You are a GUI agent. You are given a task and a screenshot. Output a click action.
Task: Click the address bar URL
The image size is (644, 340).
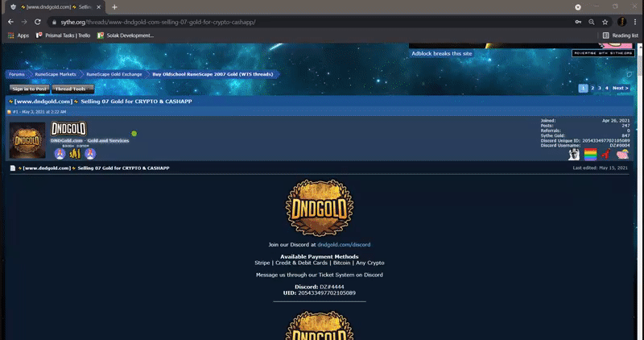tap(158, 23)
